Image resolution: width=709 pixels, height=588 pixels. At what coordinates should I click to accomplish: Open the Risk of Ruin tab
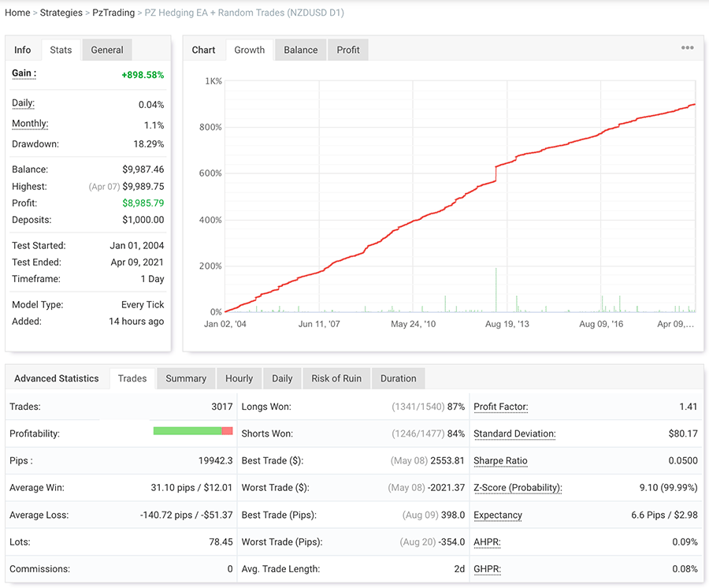(336, 378)
